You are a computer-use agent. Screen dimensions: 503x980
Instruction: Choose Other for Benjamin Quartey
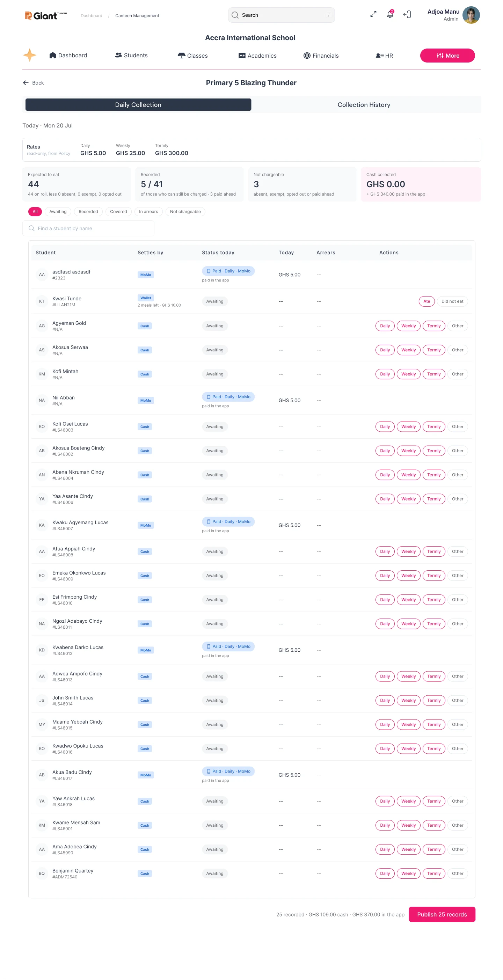click(x=457, y=873)
